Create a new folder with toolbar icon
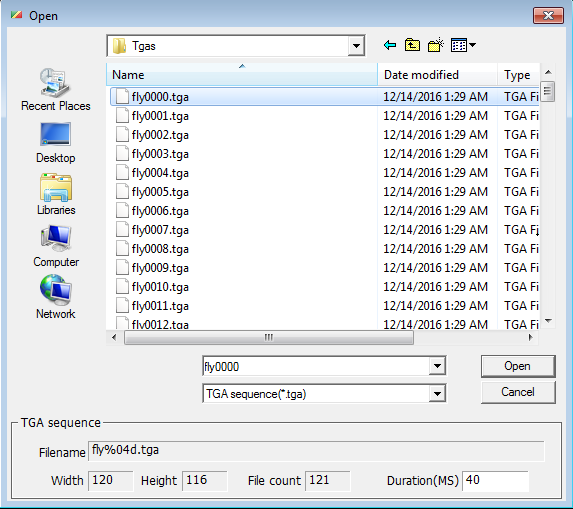This screenshot has width=573, height=509. pos(436,45)
